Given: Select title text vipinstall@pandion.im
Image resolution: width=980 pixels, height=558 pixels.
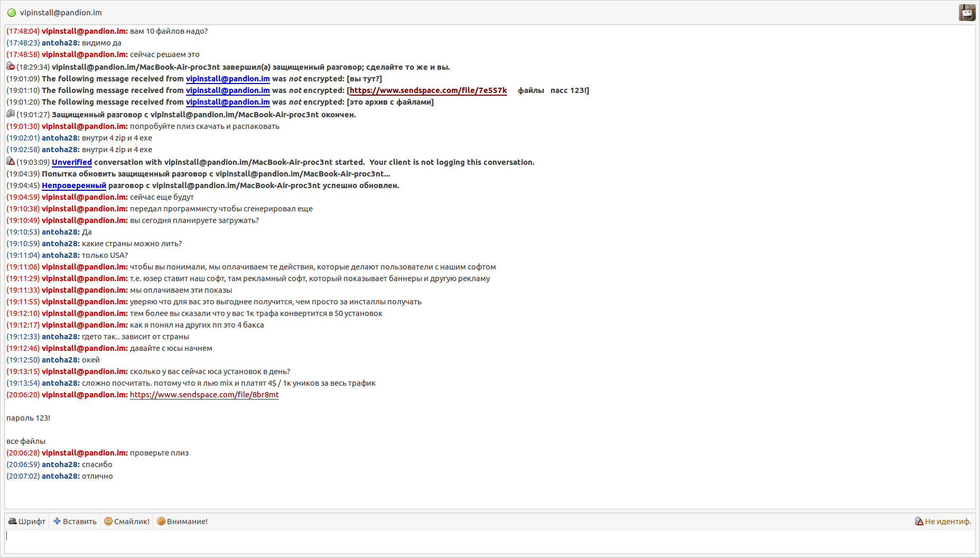Looking at the screenshot, I should [x=61, y=13].
